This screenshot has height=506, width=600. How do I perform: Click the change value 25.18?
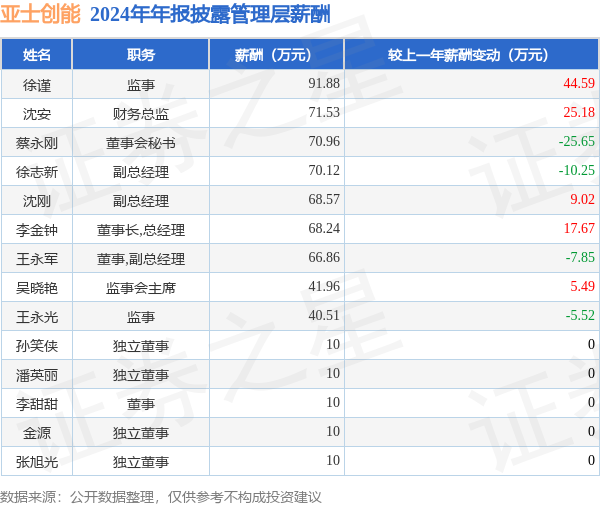(x=579, y=113)
